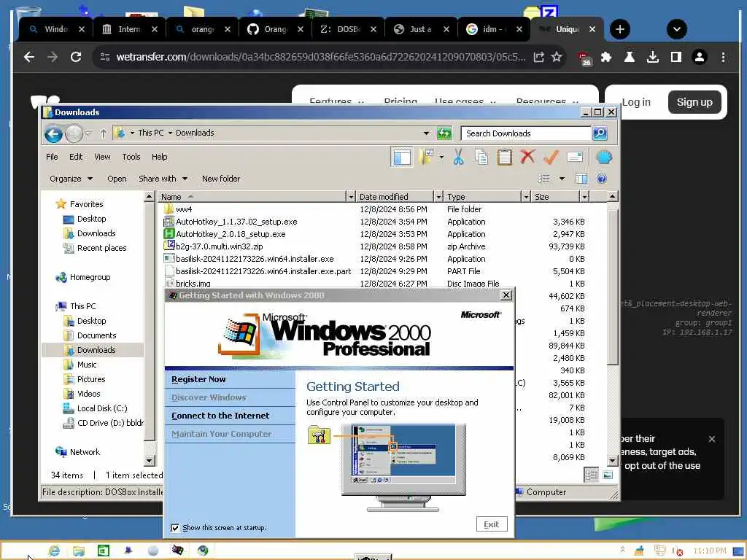Click the Size column dropdown arrow
Screen dimensions: 747x560
(x=584, y=197)
